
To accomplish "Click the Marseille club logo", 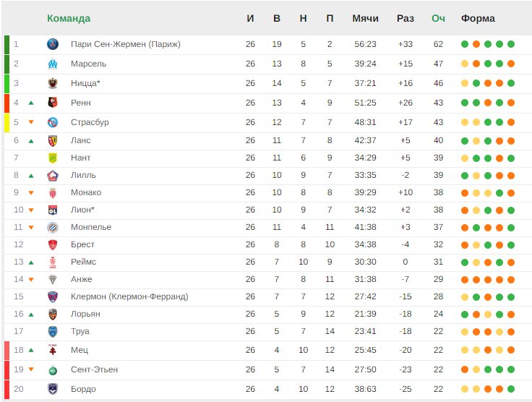I will tap(53, 64).
